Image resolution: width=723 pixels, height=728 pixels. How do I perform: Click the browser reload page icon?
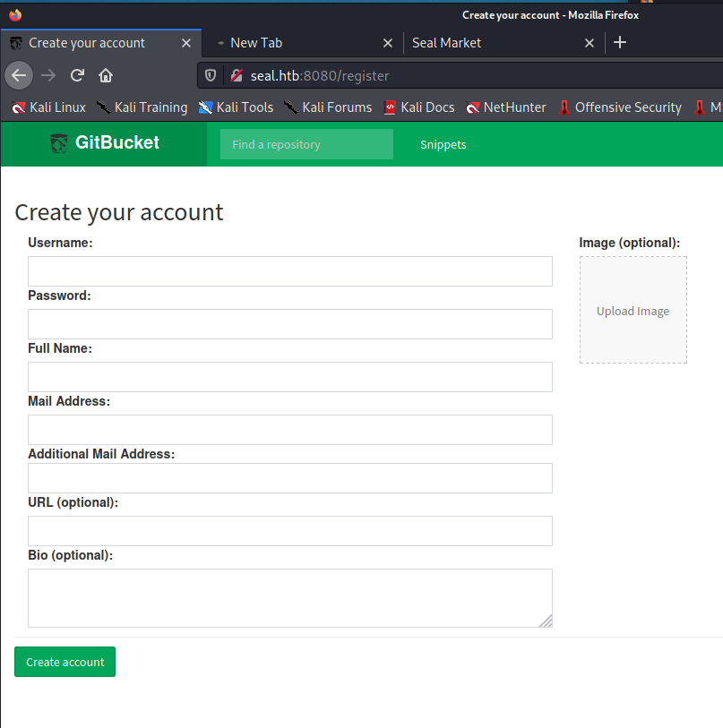coord(78,75)
